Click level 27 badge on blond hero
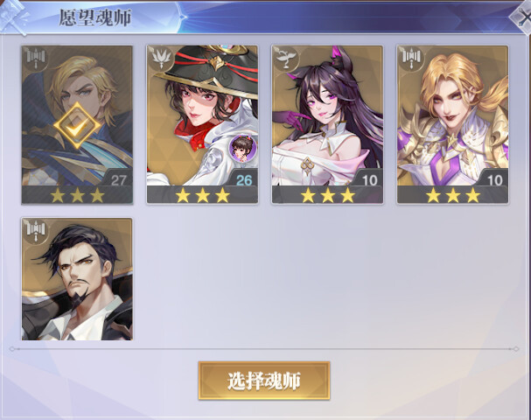The height and width of the screenshot is (420, 531). 119,179
